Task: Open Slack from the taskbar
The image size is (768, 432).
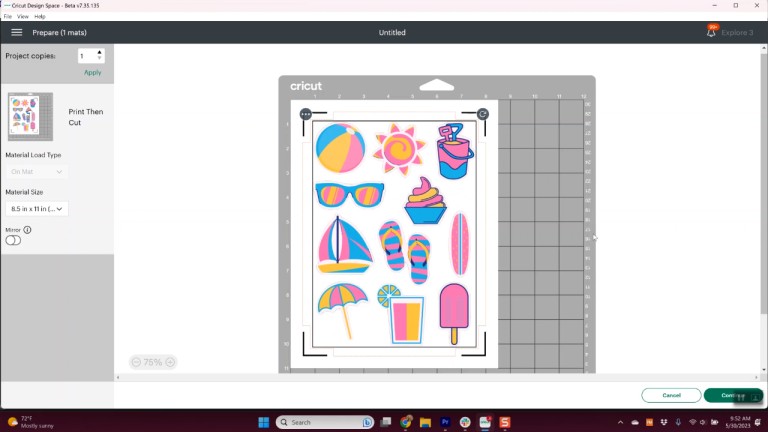Action: [465, 422]
